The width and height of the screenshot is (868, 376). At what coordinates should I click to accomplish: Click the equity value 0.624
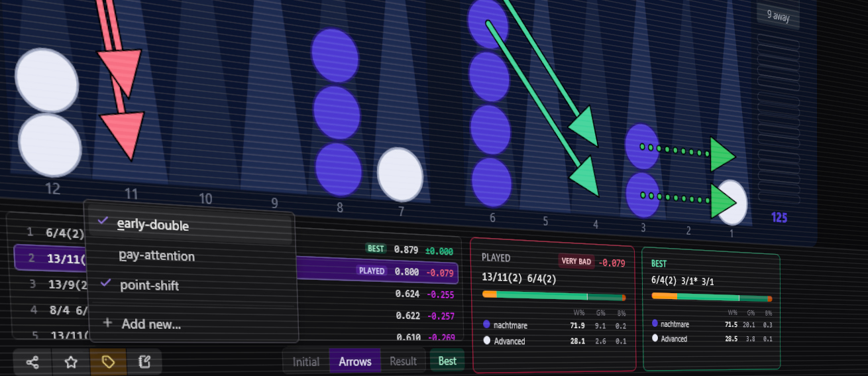(x=407, y=294)
